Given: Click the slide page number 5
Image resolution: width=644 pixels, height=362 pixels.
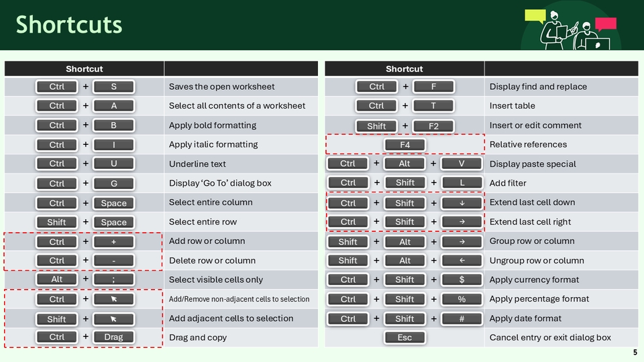Looking at the screenshot, I should [x=635, y=353].
